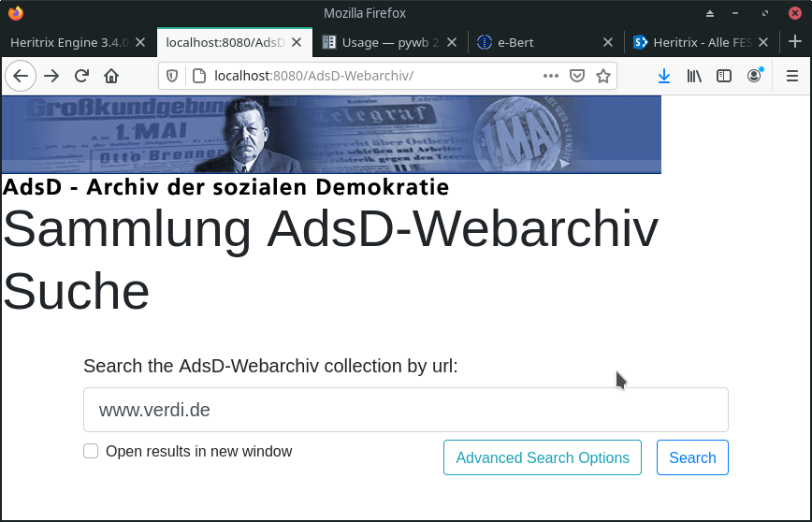Open a new tab with plus
Screen dimensions: 812x522
point(795,42)
